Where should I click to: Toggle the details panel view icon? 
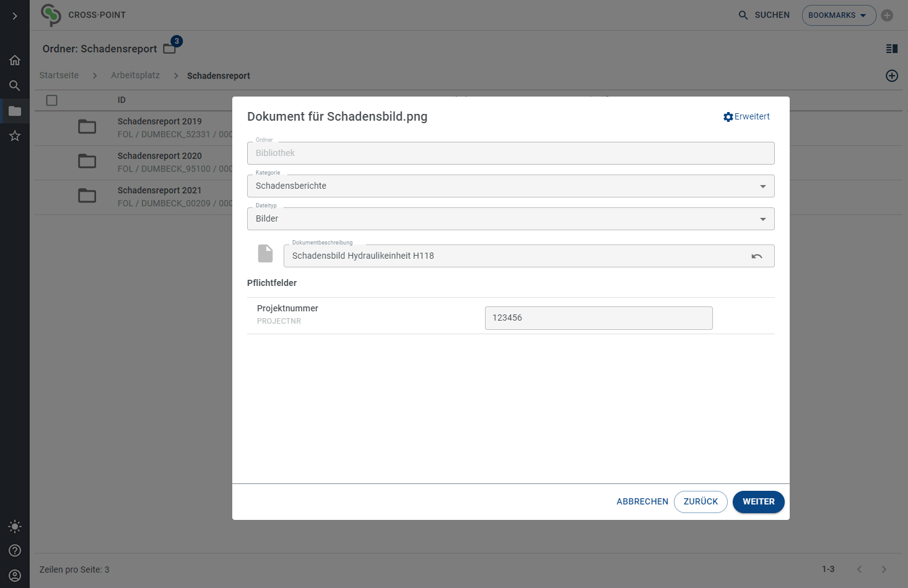tap(891, 49)
